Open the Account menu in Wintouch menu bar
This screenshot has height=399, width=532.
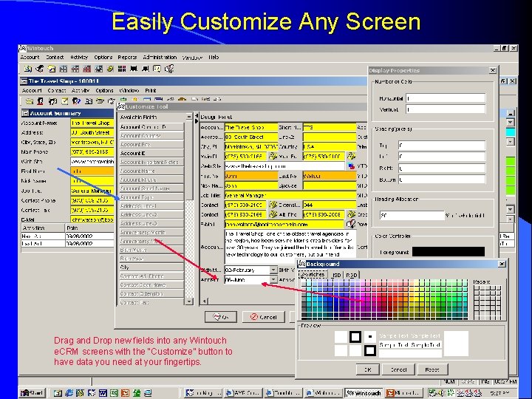tap(30, 58)
